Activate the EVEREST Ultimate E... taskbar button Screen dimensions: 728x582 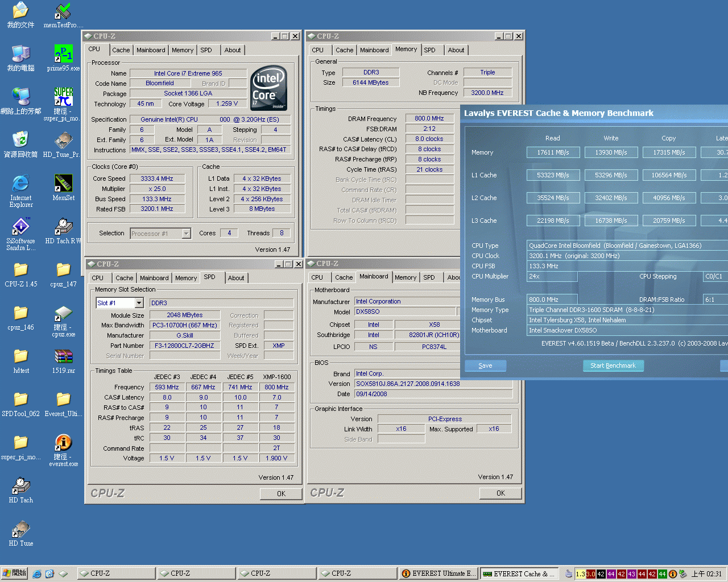pos(439,573)
